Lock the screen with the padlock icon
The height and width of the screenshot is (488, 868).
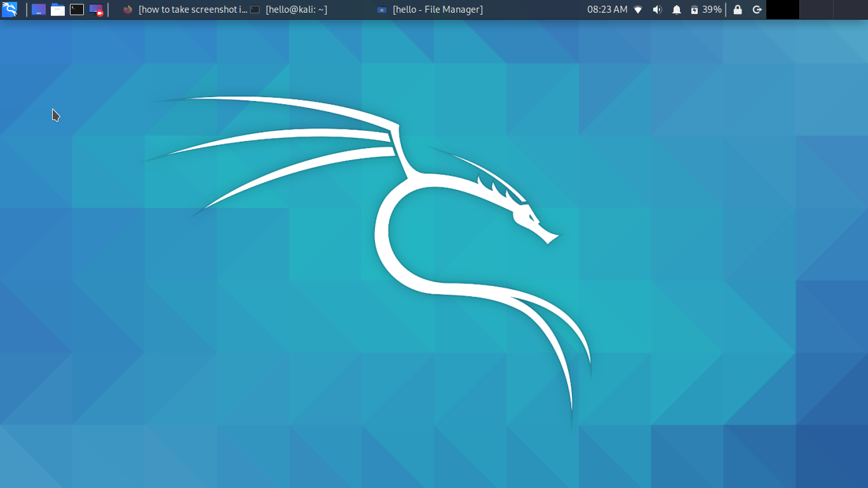(737, 10)
